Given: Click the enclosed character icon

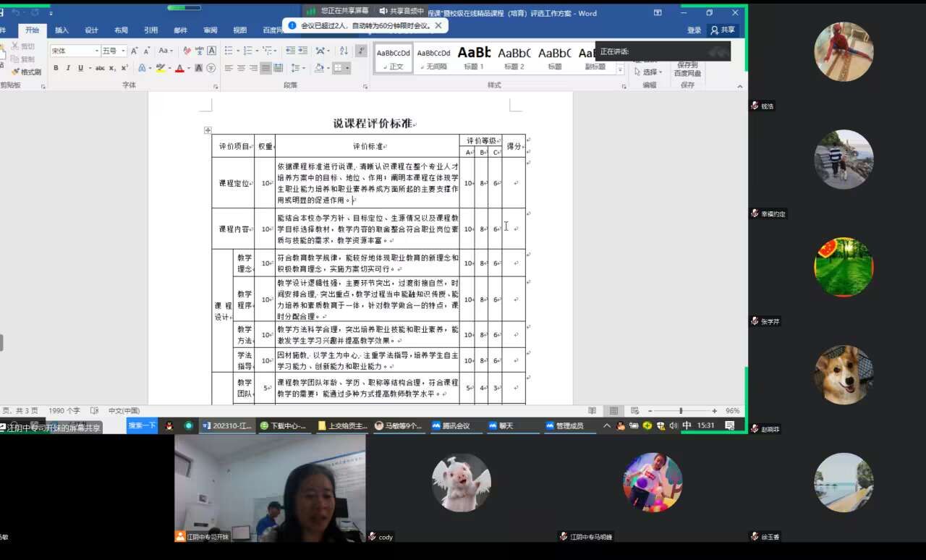Looking at the screenshot, I should pos(211,68).
